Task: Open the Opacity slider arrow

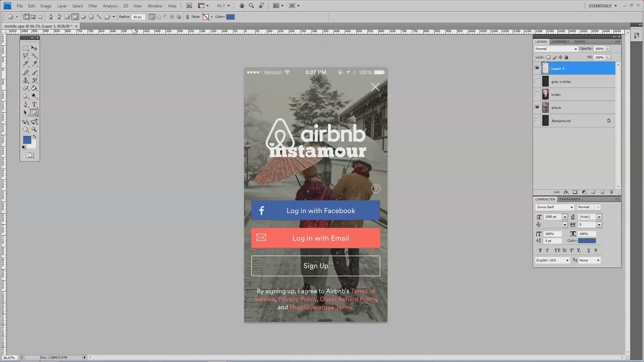Action: coord(607,49)
